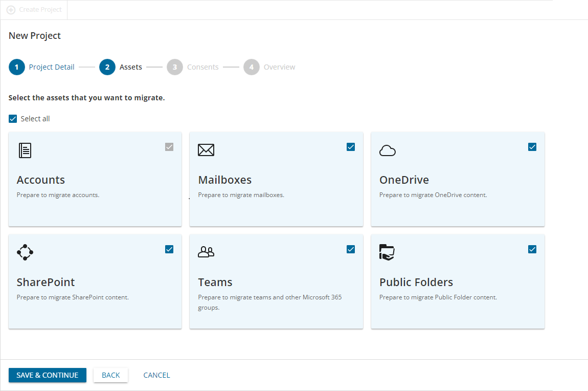Click the OneDrive cloud icon
588x391 pixels.
[x=388, y=150]
